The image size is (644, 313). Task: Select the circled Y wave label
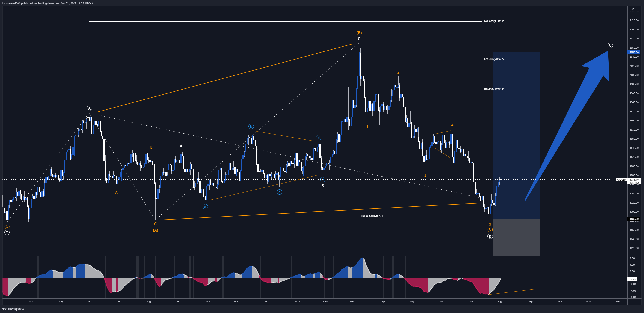click(x=7, y=232)
